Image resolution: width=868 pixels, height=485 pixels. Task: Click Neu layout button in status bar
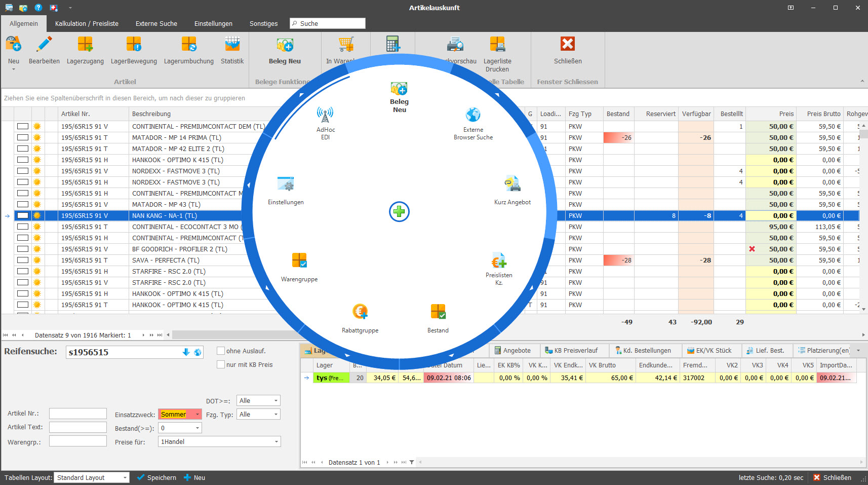pyautogui.click(x=194, y=477)
